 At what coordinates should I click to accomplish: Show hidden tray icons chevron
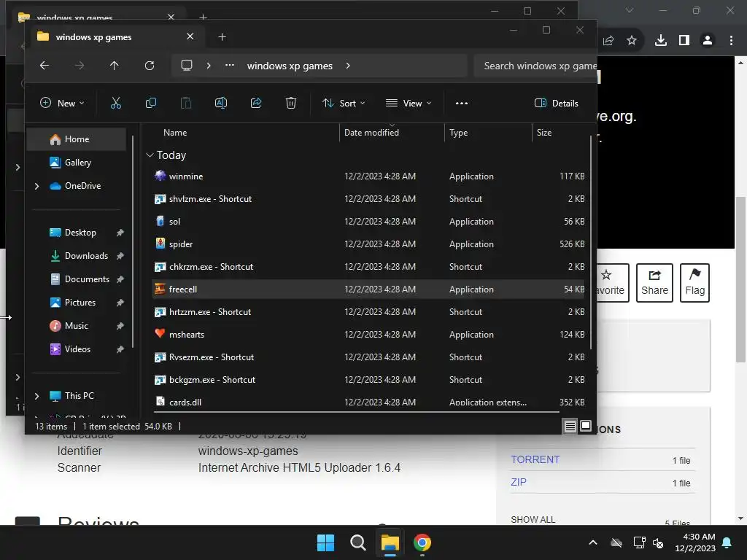tap(592, 542)
